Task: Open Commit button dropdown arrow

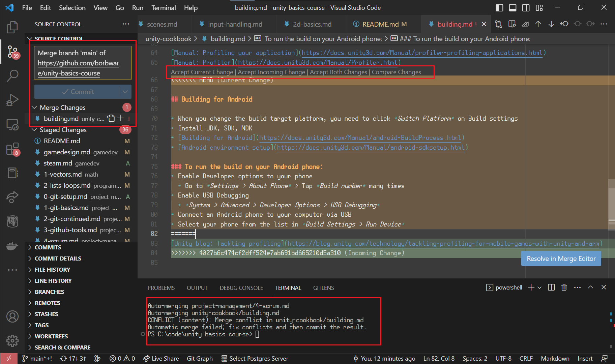Action: pyautogui.click(x=125, y=92)
